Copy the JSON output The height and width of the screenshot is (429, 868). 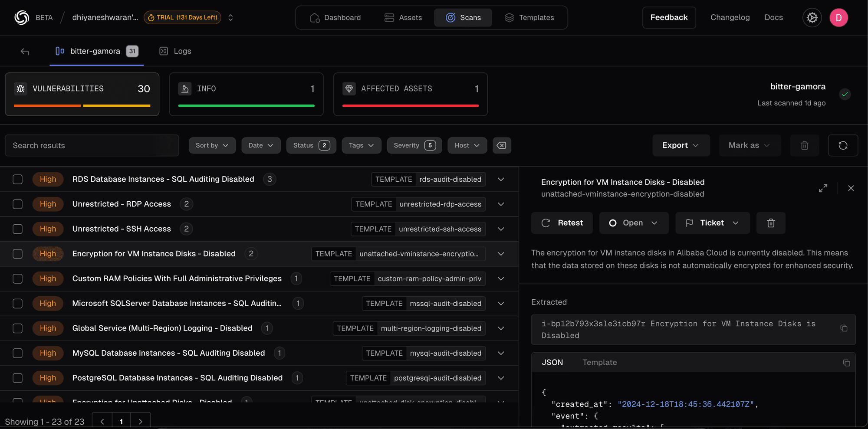(846, 363)
